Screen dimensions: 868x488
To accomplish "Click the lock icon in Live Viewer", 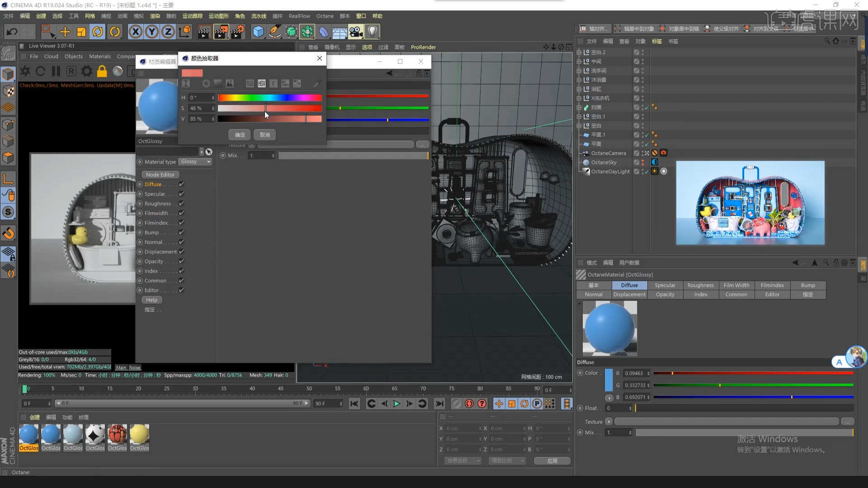I will [x=102, y=71].
